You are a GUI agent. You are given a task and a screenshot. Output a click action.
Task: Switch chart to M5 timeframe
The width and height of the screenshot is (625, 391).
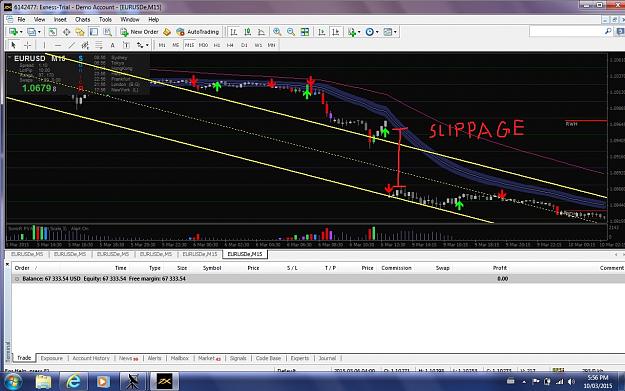click(x=175, y=45)
